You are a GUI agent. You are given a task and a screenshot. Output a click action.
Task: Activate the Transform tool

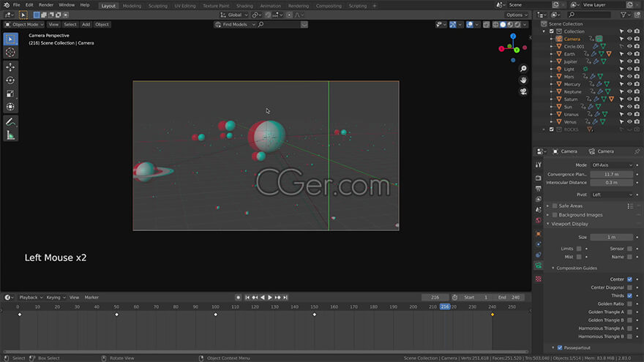point(11,107)
